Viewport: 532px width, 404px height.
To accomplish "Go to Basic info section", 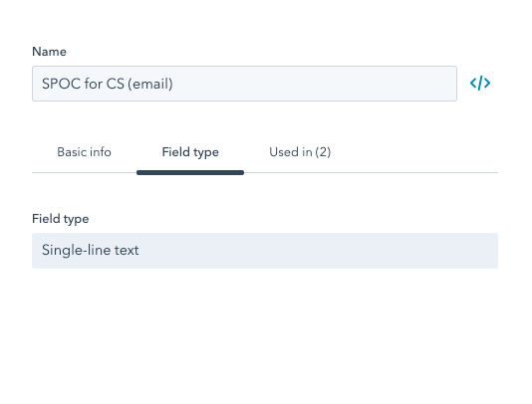I will coord(84,152).
